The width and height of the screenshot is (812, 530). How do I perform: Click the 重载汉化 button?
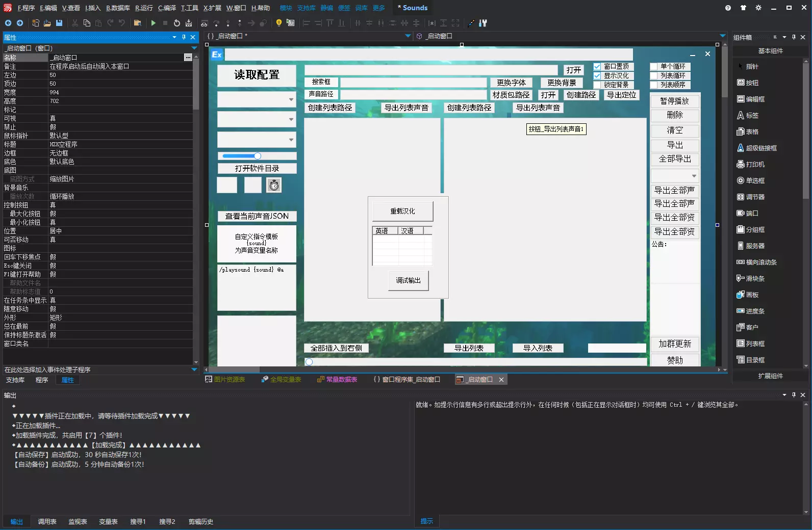402,211
